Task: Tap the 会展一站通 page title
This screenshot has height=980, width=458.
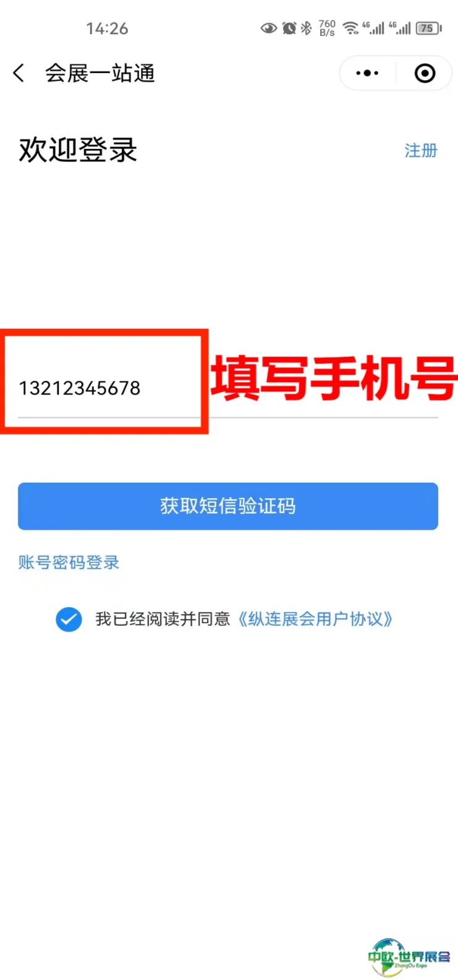Action: click(100, 73)
